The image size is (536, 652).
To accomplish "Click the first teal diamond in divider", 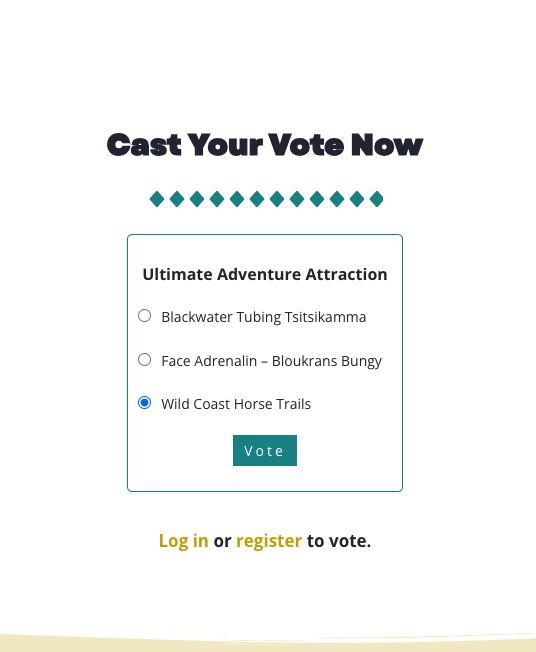I will pos(157,199).
